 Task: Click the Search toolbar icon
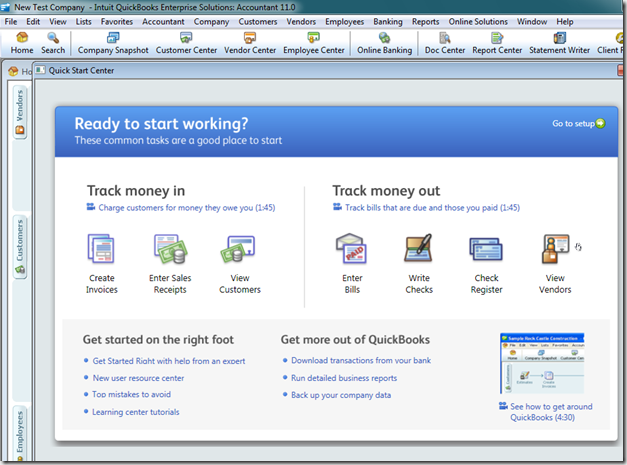point(53,43)
